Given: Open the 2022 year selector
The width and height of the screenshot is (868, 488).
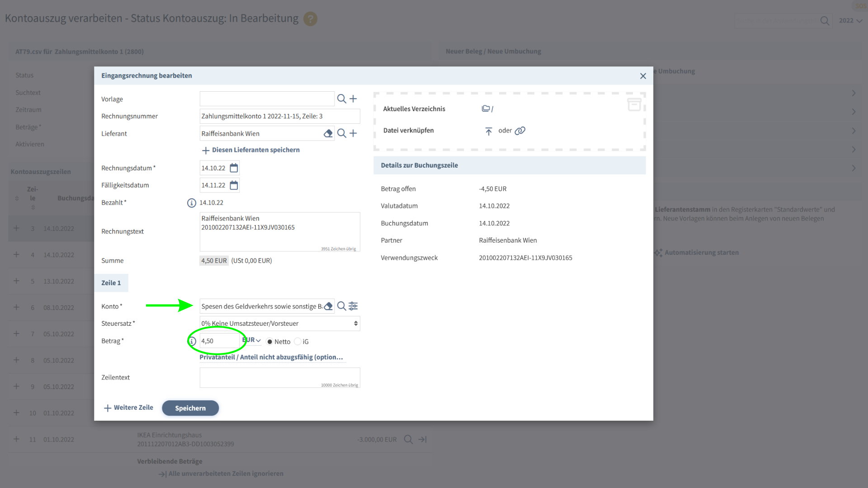Looking at the screenshot, I should point(850,21).
